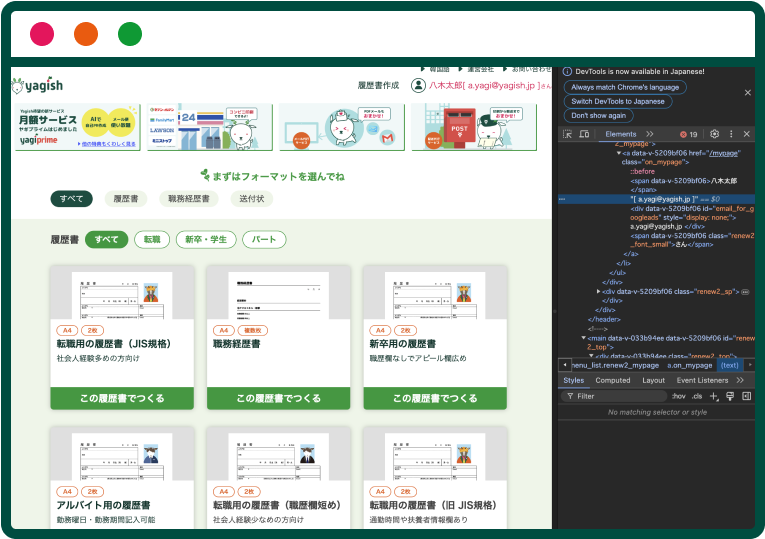Collapse the a href /mypage node
Screen dimensions: 765x539
coord(619,153)
